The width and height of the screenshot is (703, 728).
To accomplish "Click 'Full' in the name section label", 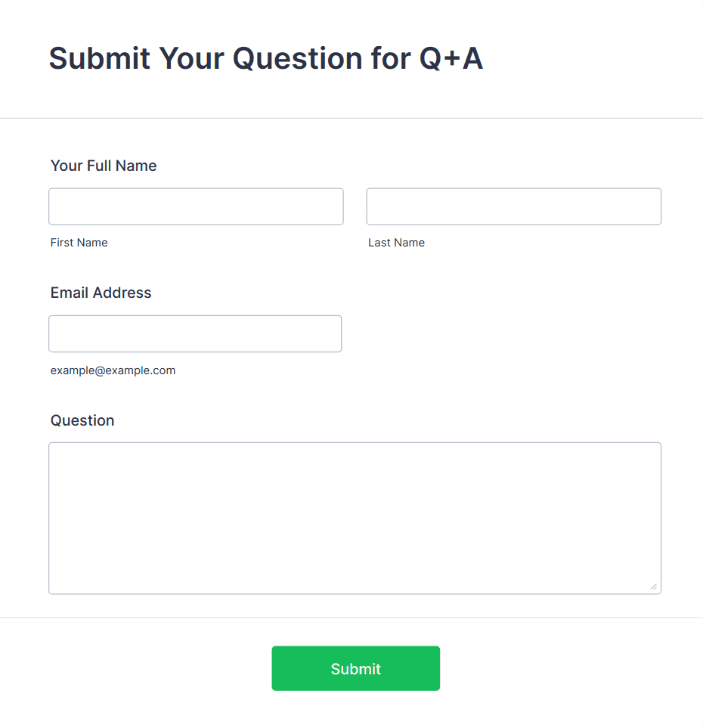I will pos(99,166).
